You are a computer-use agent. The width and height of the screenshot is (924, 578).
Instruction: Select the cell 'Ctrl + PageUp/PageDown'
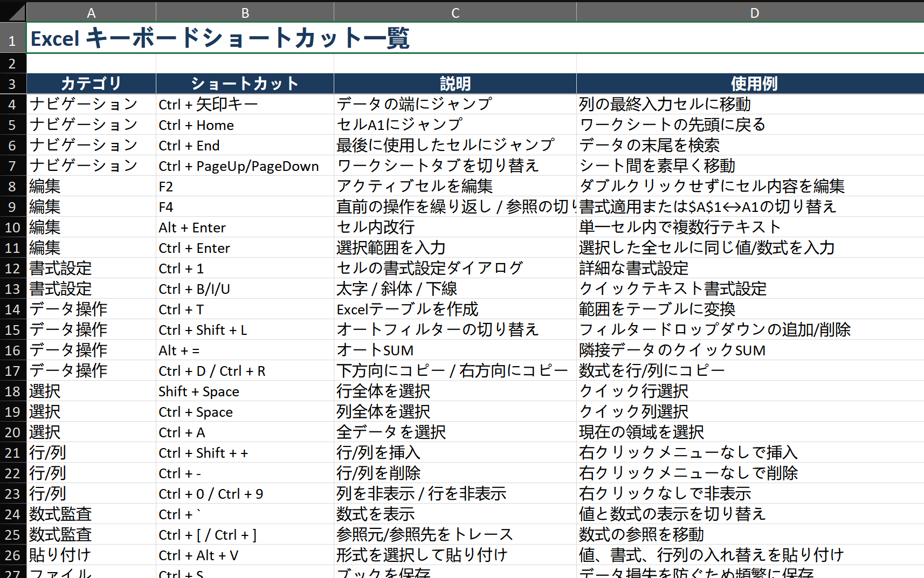245,166
